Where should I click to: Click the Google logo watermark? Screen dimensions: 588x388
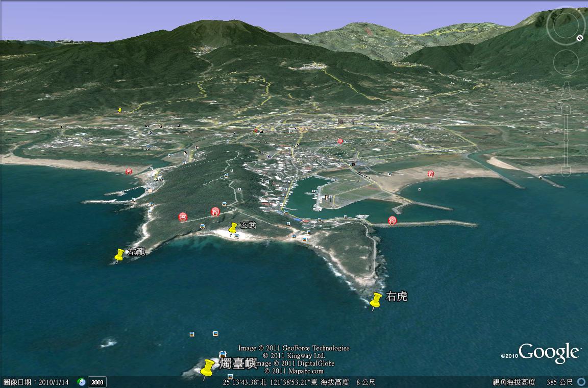pyautogui.click(x=548, y=353)
